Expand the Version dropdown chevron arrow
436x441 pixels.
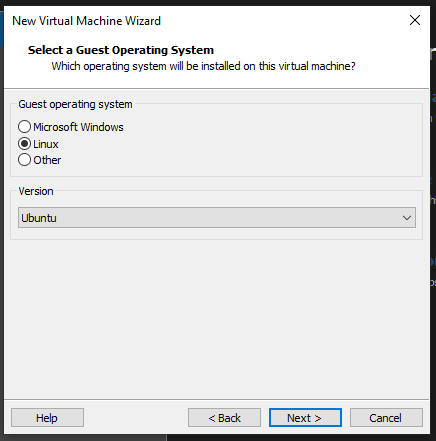click(x=407, y=218)
